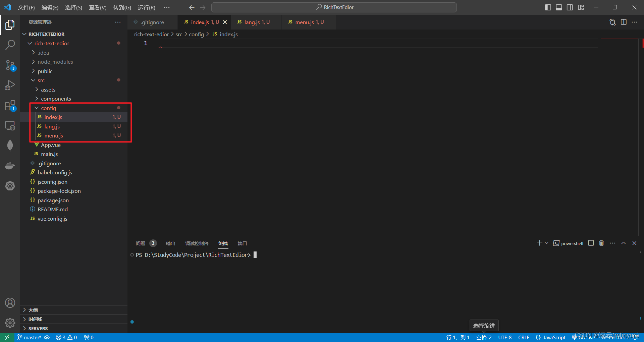Open the MongoDB leaf icon view
Viewport: 644px width, 342px height.
[10, 146]
